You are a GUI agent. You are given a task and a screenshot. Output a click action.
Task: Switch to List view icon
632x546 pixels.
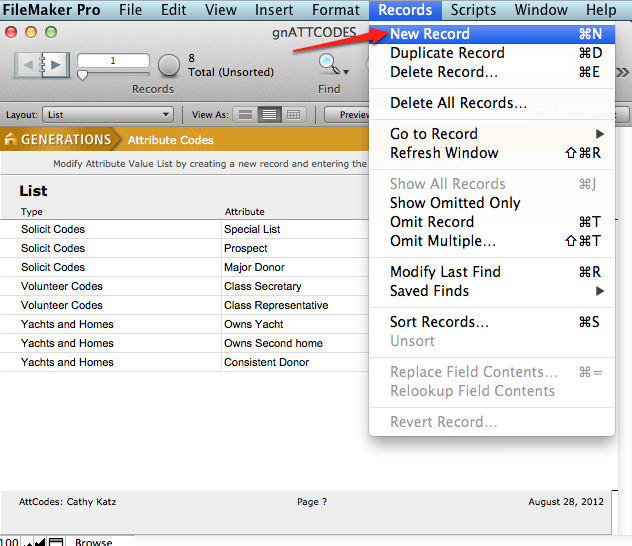tap(269, 115)
